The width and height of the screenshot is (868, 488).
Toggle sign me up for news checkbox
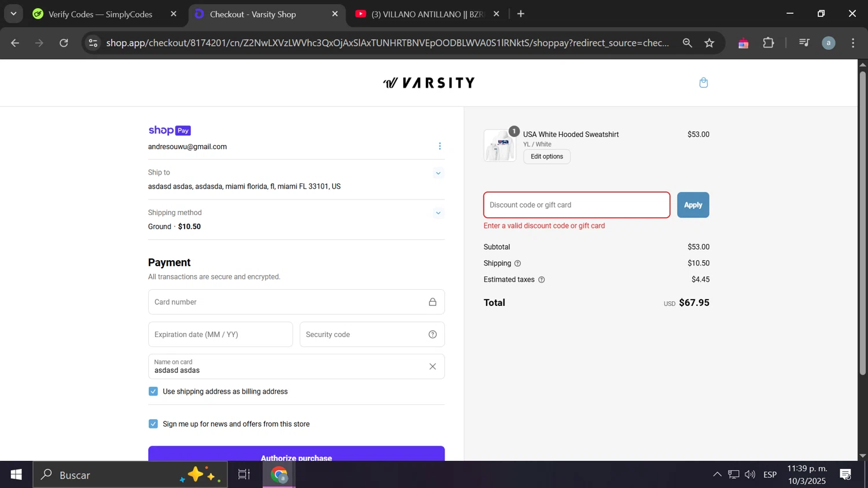[x=153, y=424]
